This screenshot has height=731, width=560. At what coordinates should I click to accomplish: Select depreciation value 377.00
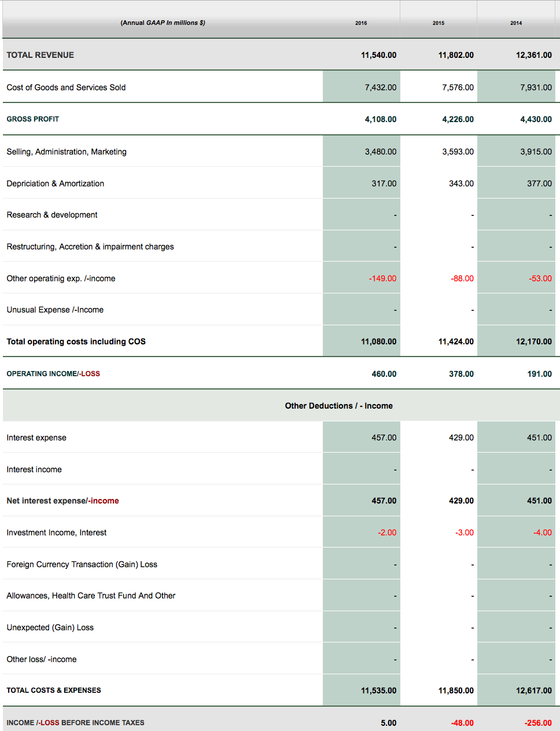[539, 183]
